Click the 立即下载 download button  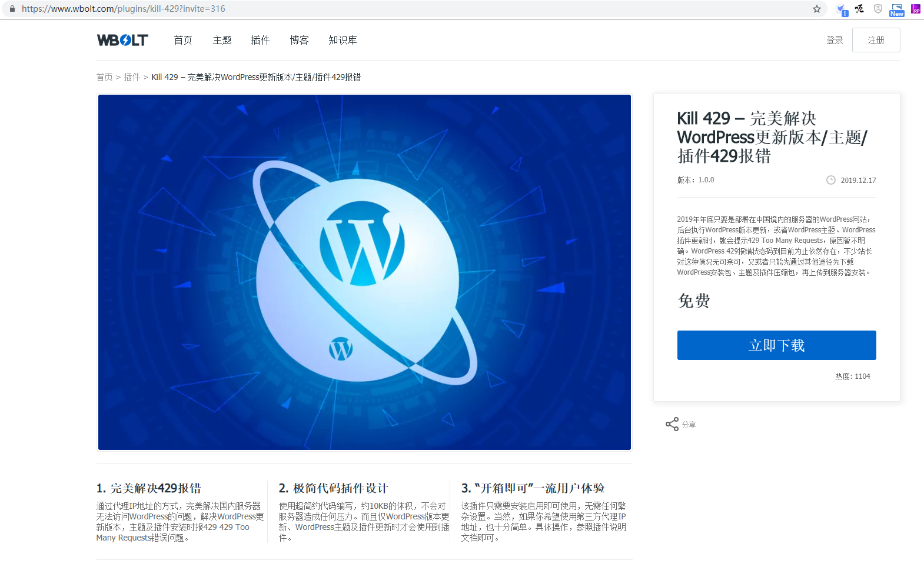tap(777, 345)
